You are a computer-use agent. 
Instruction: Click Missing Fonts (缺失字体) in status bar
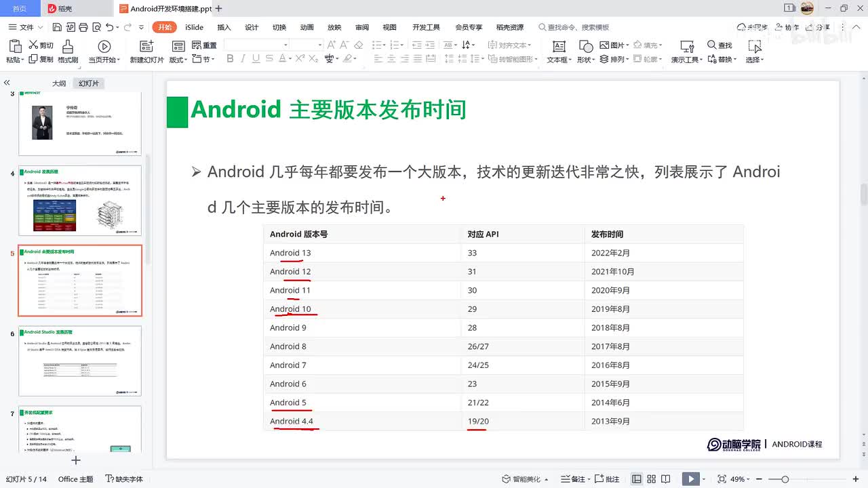[x=124, y=479]
